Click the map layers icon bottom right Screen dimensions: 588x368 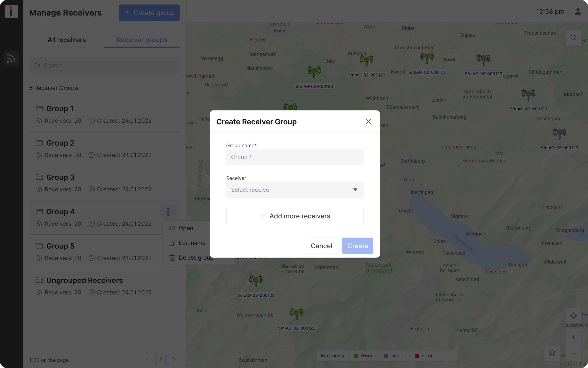point(552,353)
